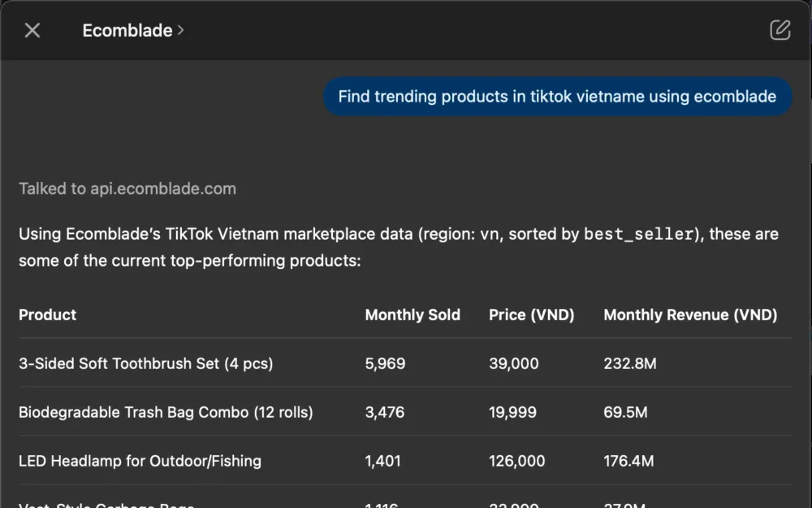Click the 232.8M revenue value
The height and width of the screenshot is (508, 812).
[630, 363]
